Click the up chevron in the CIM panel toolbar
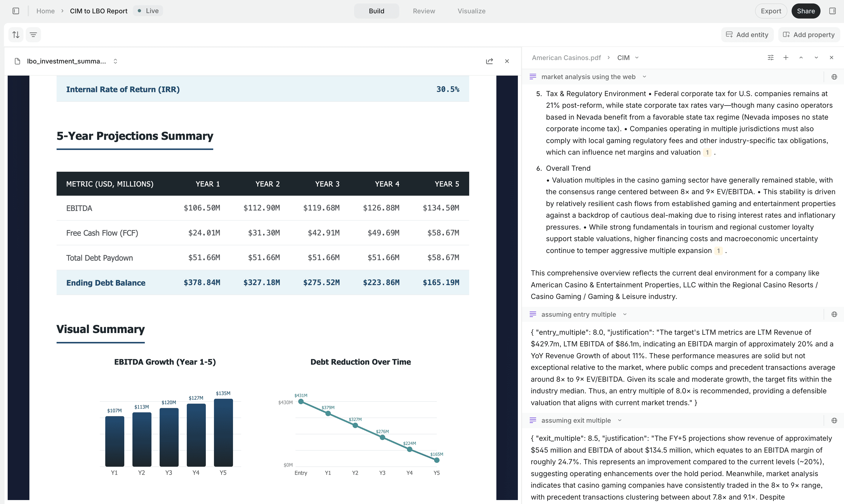 pos(801,57)
